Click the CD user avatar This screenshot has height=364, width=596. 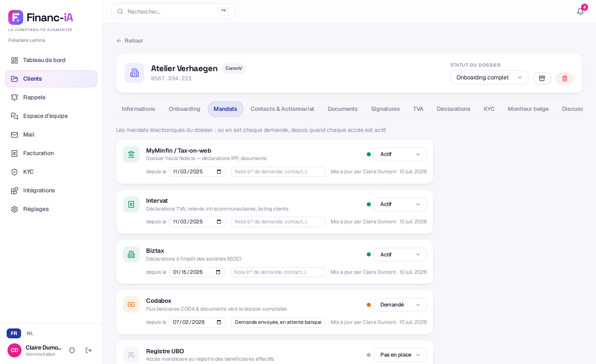[14, 351]
